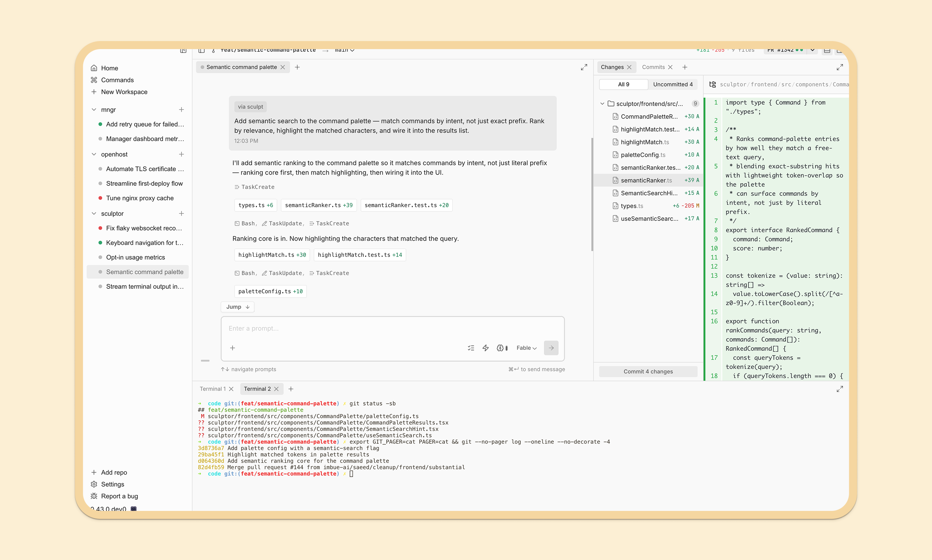
Task: Click Commit 4 changes button
Action: point(648,372)
